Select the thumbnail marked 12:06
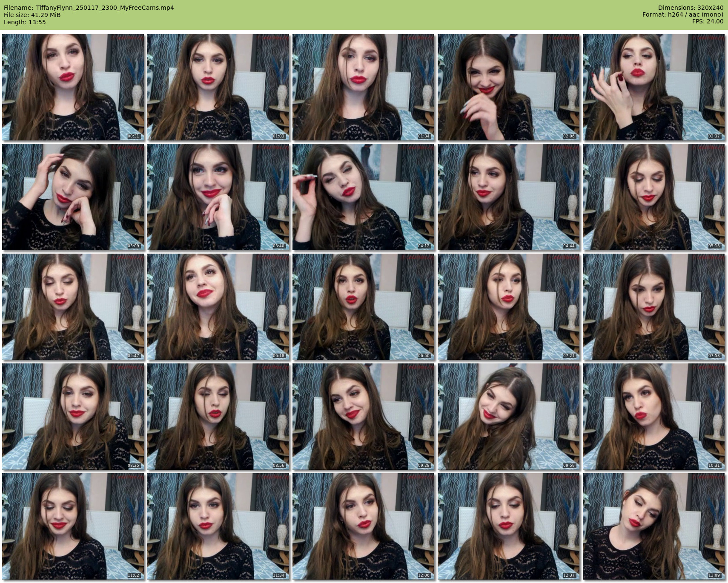Image resolution: width=728 pixels, height=583 pixels. [363, 526]
